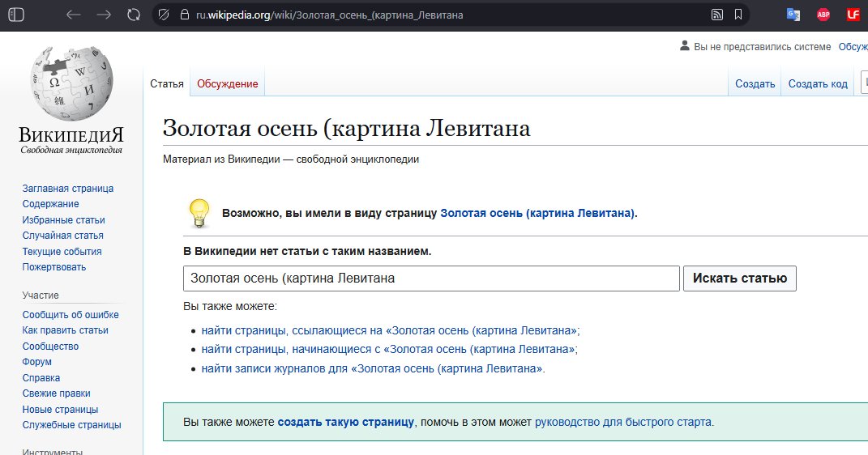
Task: Click the browser back arrow
Action: (74, 15)
